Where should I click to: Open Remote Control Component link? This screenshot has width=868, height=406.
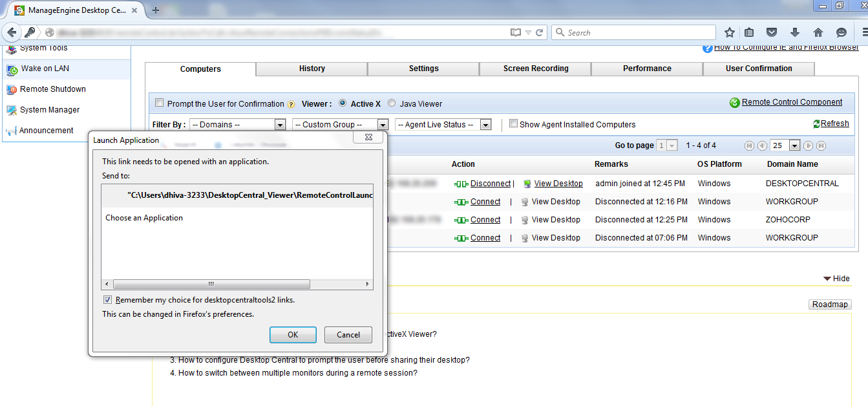point(792,102)
